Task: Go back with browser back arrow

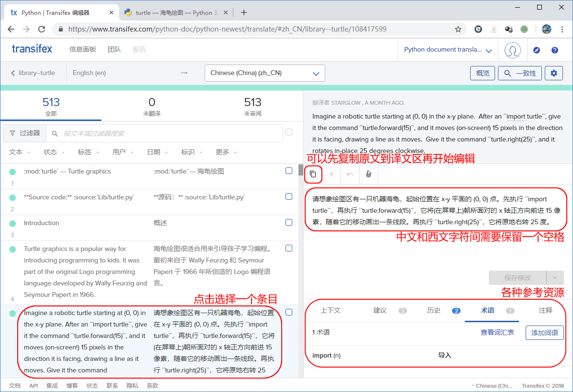Action: (11, 29)
